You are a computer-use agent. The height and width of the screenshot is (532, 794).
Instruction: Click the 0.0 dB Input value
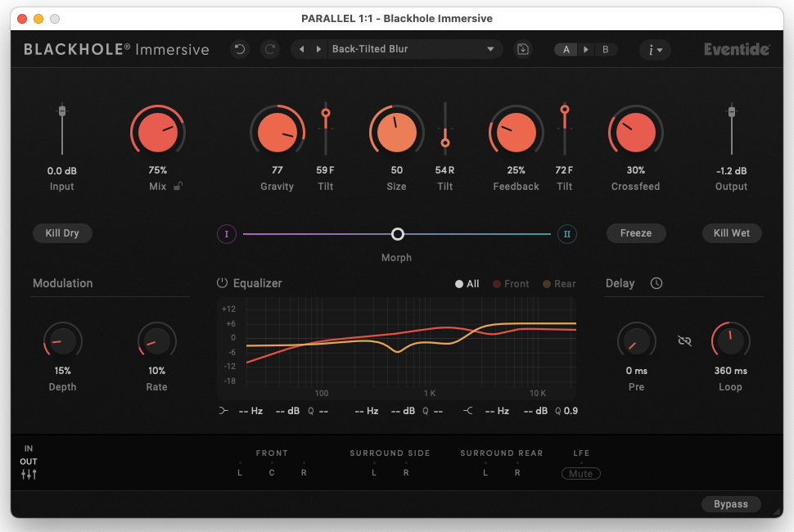62,170
